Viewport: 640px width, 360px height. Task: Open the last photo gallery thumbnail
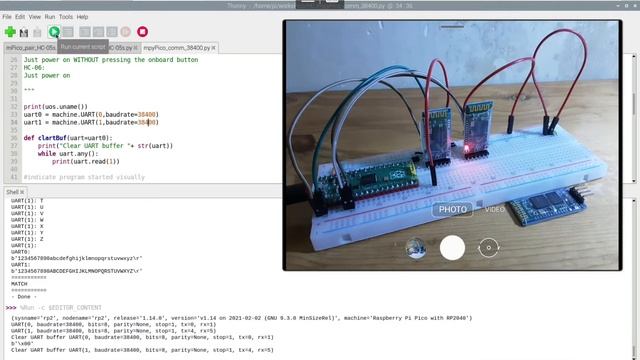click(x=416, y=248)
